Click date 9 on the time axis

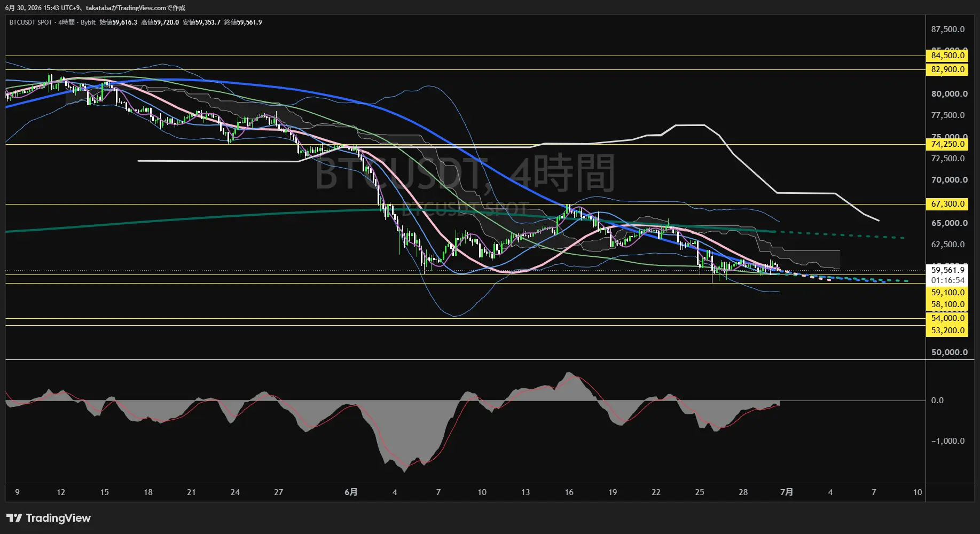[17, 492]
